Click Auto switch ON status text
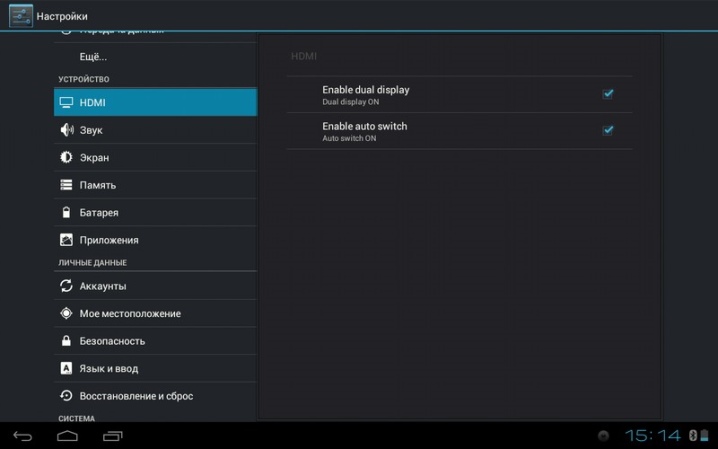The image size is (718, 449). (349, 138)
